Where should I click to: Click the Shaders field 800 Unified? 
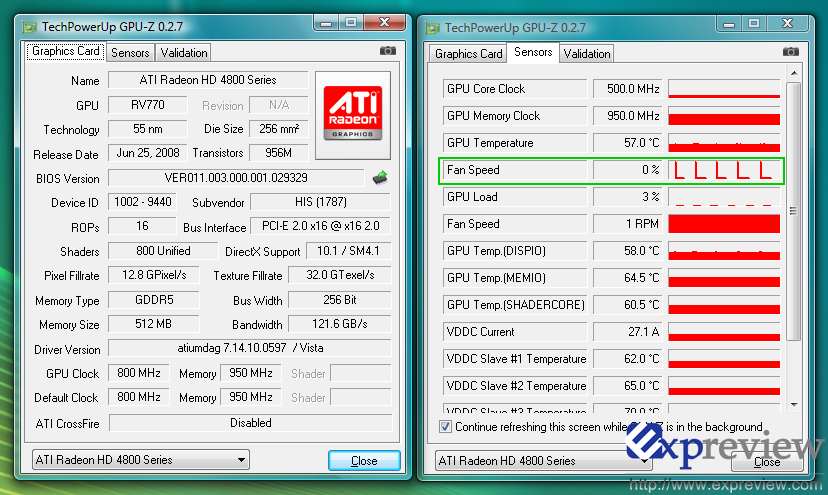(163, 250)
